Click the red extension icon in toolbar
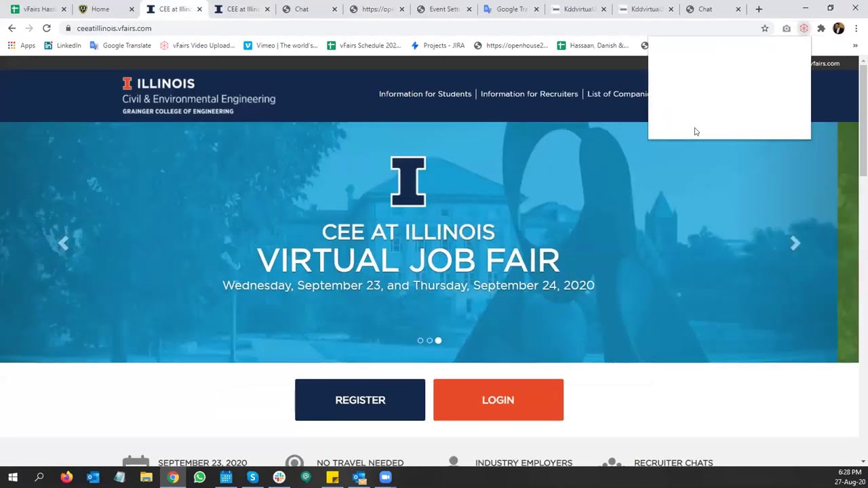Screen dimensions: 868x488 click(804, 28)
